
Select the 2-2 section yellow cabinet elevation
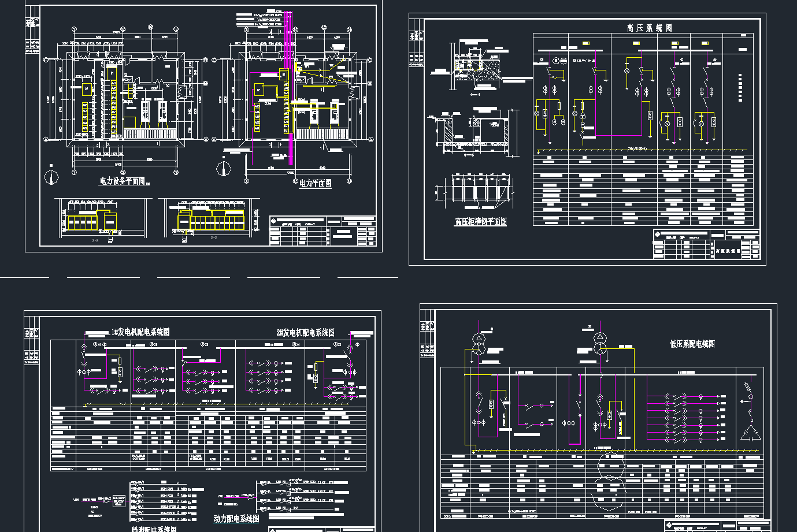point(212,220)
